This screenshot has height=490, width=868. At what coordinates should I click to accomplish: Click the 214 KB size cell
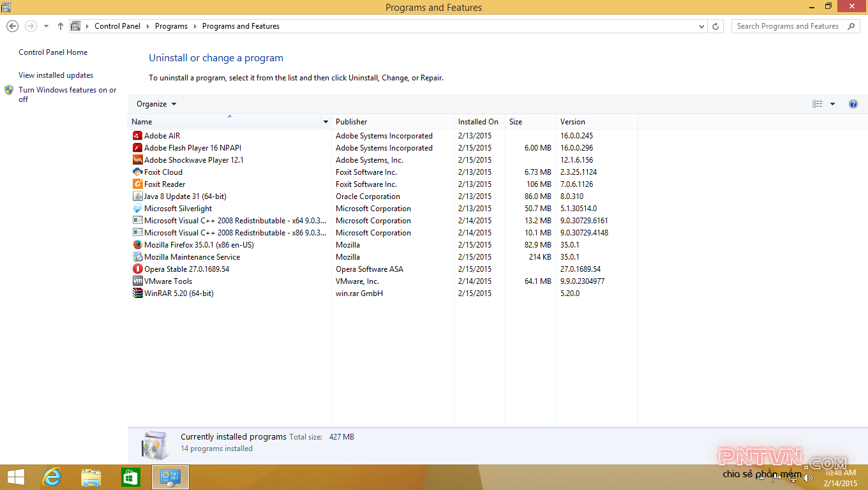540,257
